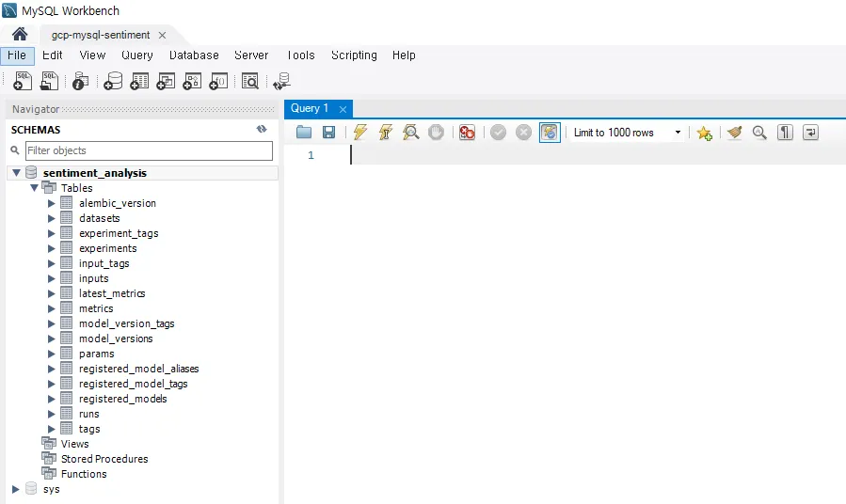This screenshot has height=504, width=846.
Task: Commit the transaction
Action: pyautogui.click(x=498, y=132)
